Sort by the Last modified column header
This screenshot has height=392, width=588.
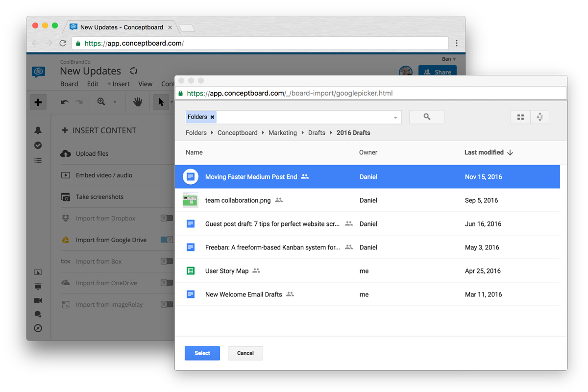(489, 152)
